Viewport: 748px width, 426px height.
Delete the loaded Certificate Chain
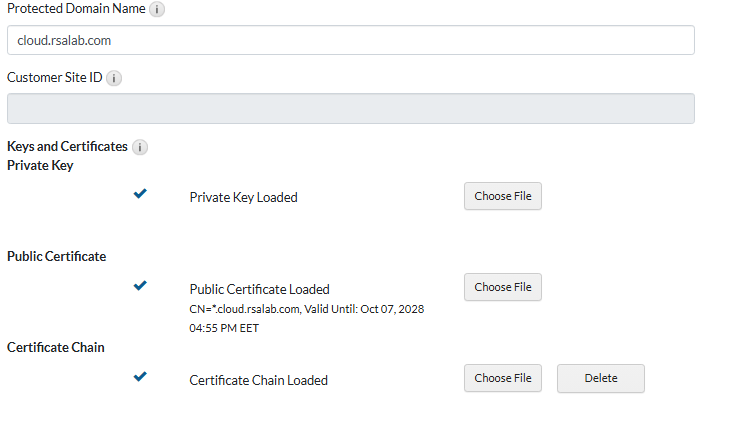pos(600,378)
